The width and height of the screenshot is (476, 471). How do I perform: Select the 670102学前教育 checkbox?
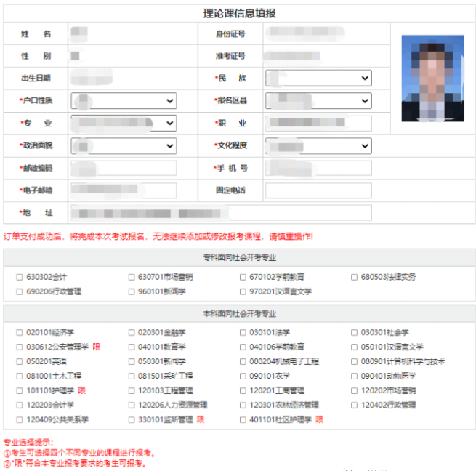(243, 277)
